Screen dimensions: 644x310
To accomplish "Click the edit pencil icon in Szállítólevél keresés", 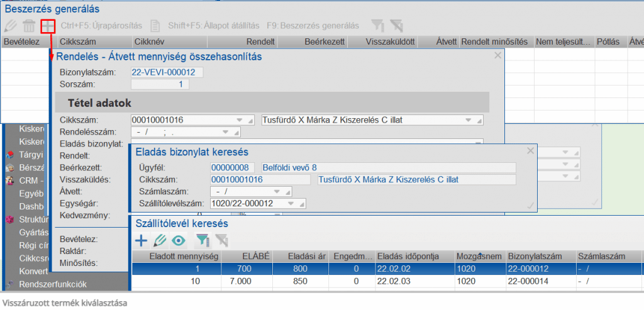I will pos(160,240).
